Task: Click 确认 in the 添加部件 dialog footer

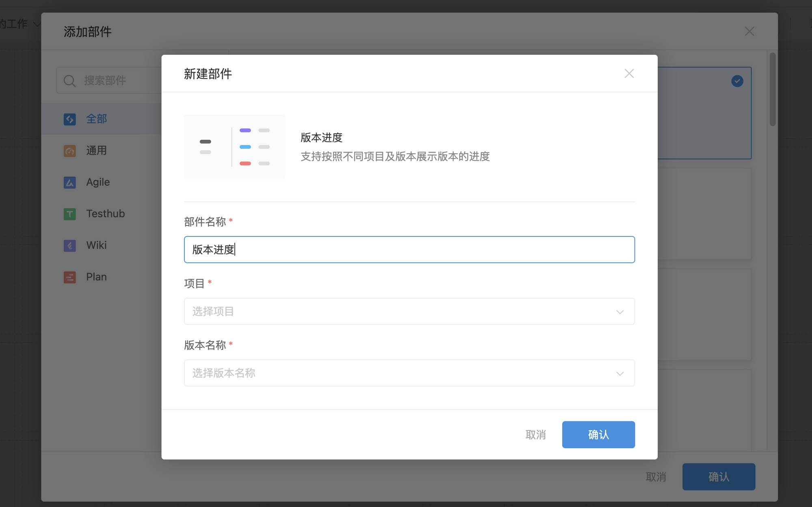Action: [x=719, y=477]
